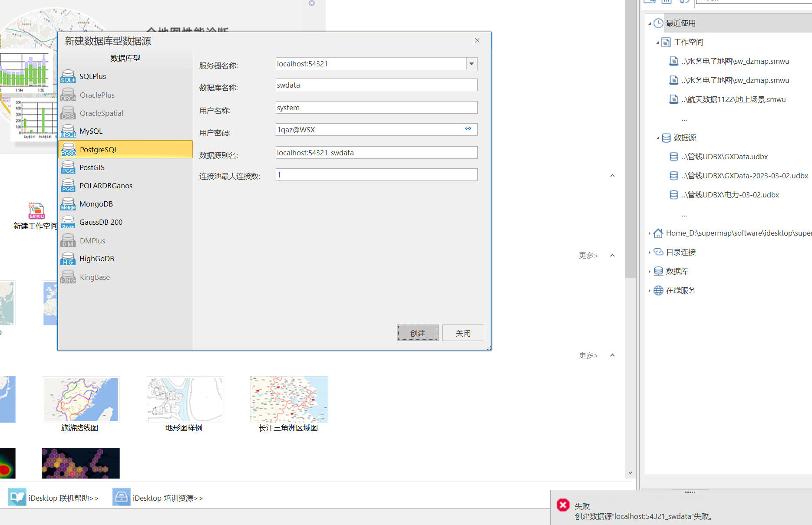Screen dimensions: 812x525
Task: Select PostGIS database type
Action: tap(125, 167)
